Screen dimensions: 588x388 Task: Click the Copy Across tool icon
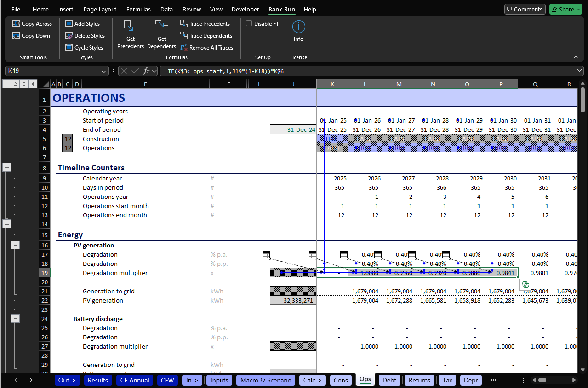(16, 24)
